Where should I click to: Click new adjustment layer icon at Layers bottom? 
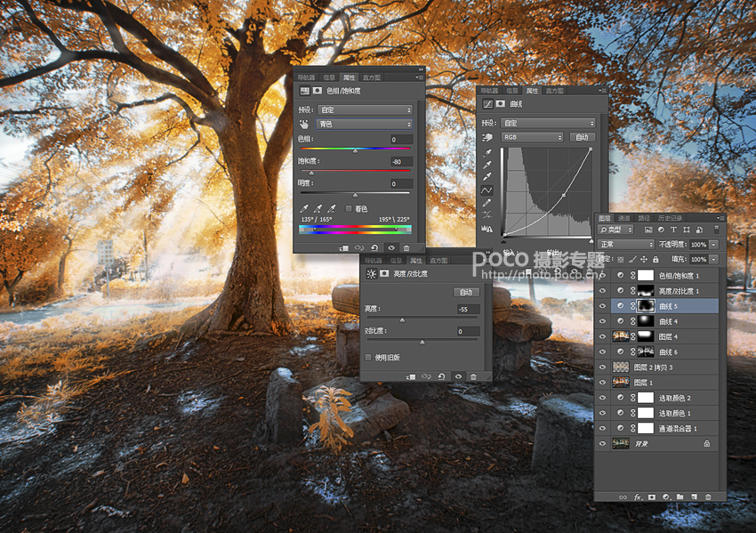point(666,497)
